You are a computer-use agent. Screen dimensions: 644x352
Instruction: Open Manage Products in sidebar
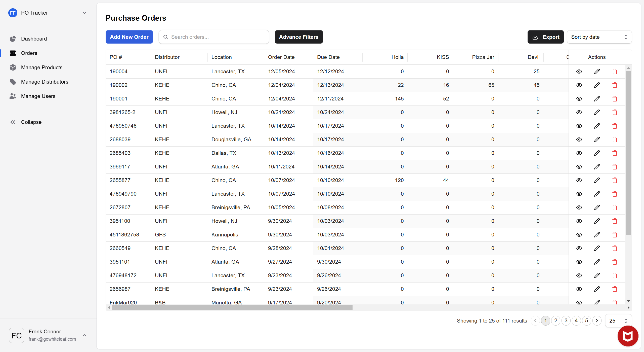[42, 67]
